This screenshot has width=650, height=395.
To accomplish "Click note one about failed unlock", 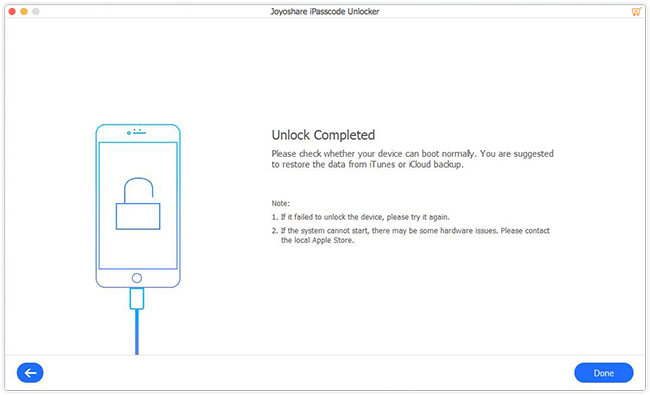I will pyautogui.click(x=361, y=217).
